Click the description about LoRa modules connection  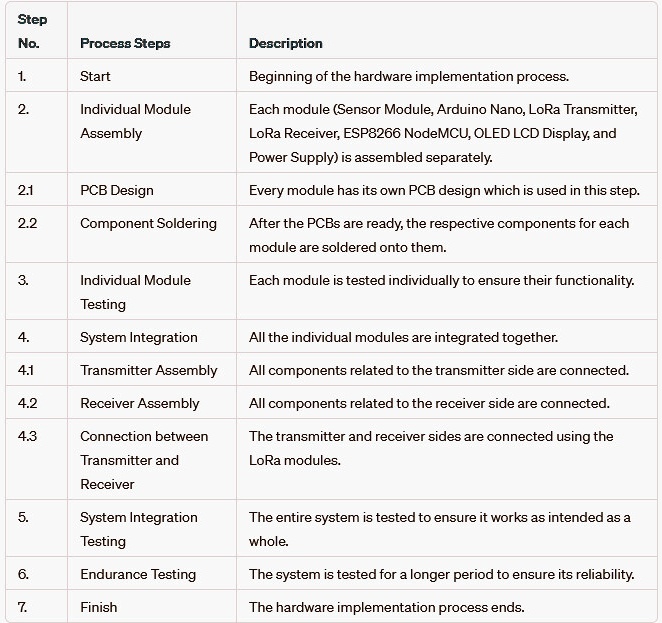[x=431, y=448]
